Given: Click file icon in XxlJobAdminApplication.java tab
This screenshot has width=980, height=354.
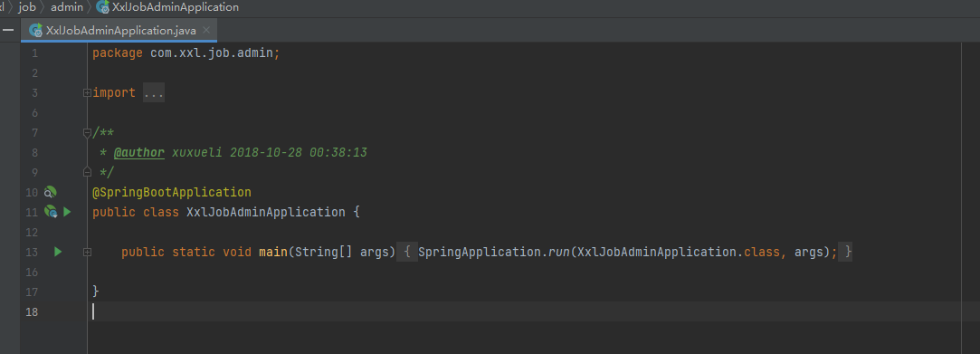Looking at the screenshot, I should pos(36,30).
